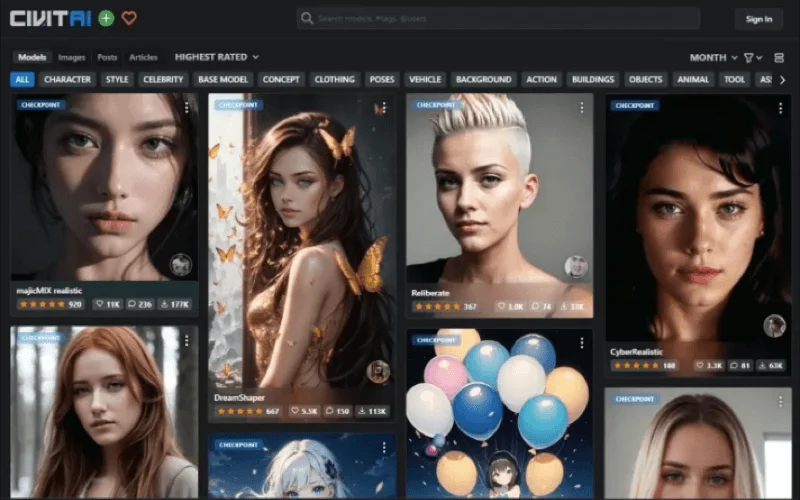Click the green plus create icon
This screenshot has width=800, height=500.
106,18
